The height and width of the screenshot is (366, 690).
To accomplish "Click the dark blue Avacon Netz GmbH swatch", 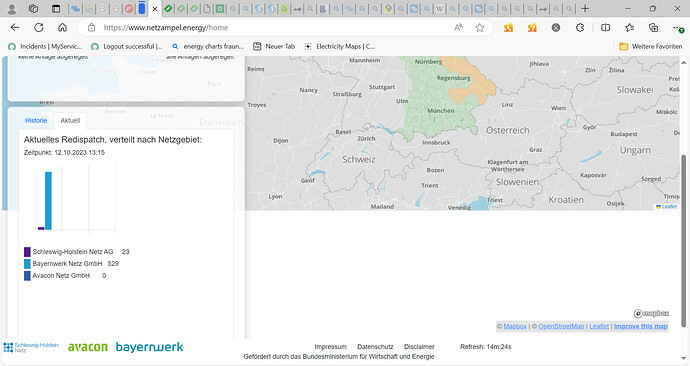I will 27,275.
